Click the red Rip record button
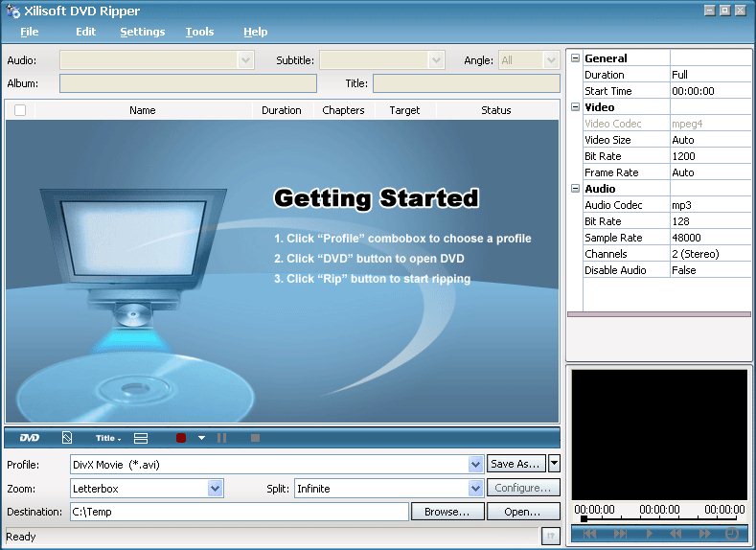 click(181, 438)
